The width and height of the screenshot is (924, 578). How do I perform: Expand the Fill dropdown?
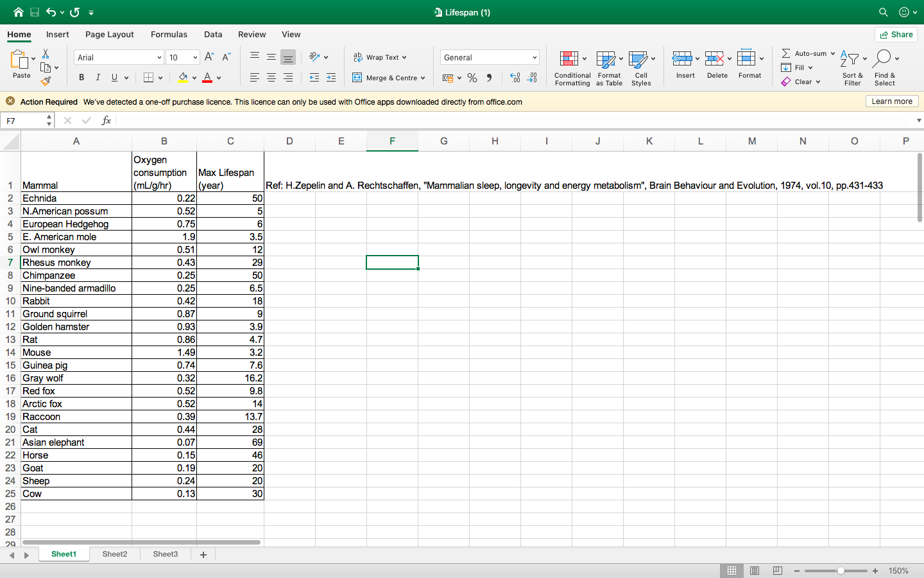tap(810, 67)
